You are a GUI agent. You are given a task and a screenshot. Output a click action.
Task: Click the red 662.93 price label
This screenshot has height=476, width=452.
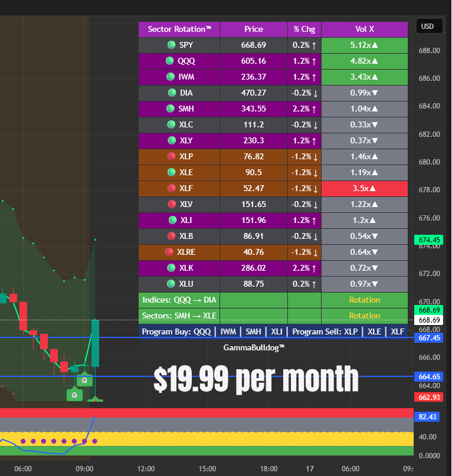tap(428, 397)
